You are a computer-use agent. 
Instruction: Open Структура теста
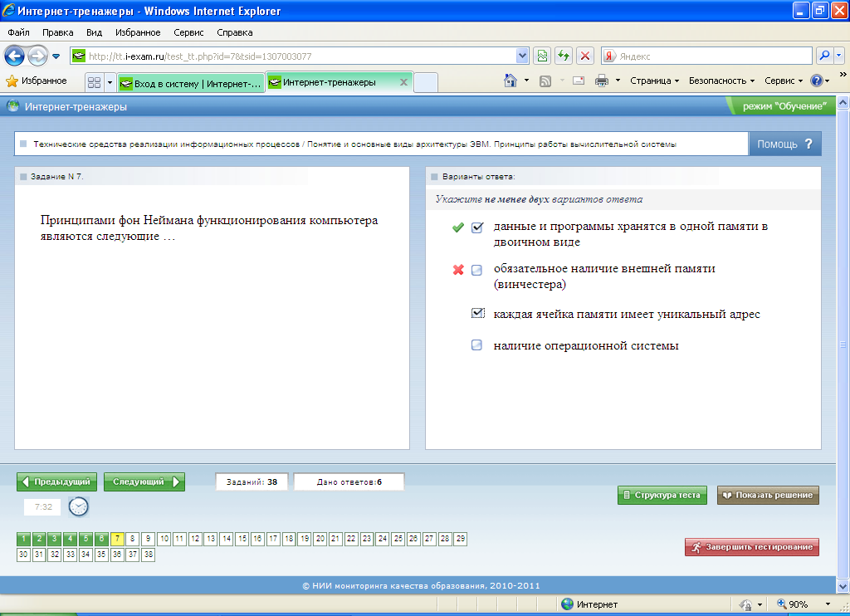pyautogui.click(x=662, y=495)
